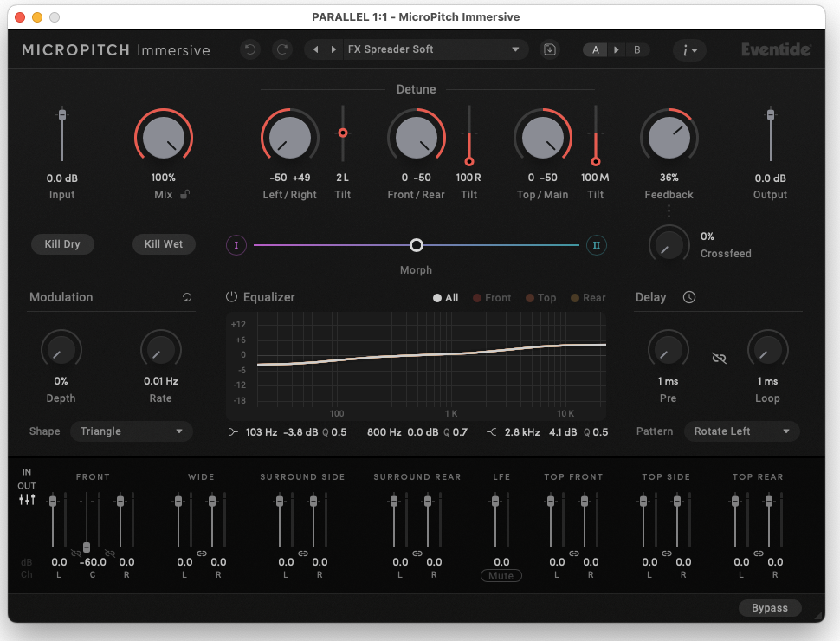Select the Rear equalizer group
Image resolution: width=840 pixels, height=641 pixels.
point(588,298)
